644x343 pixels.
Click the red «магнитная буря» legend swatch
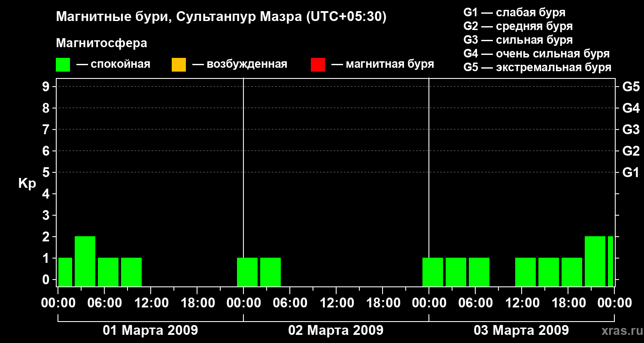click(318, 65)
